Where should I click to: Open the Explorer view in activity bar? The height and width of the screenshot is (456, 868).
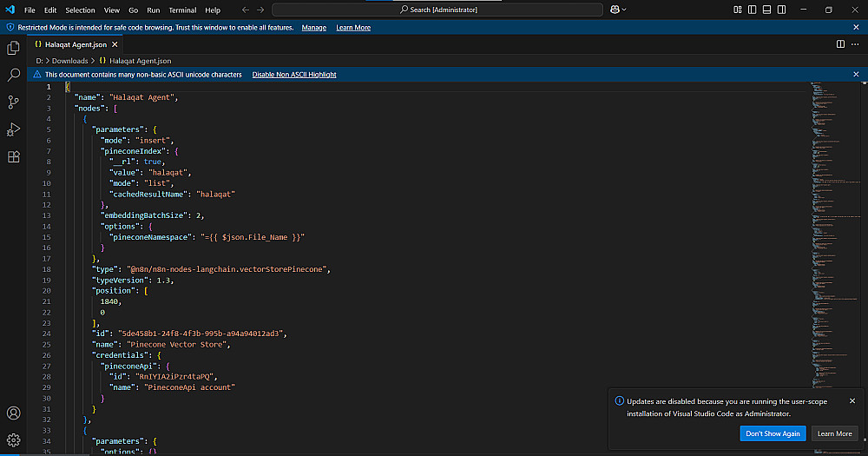click(x=13, y=48)
